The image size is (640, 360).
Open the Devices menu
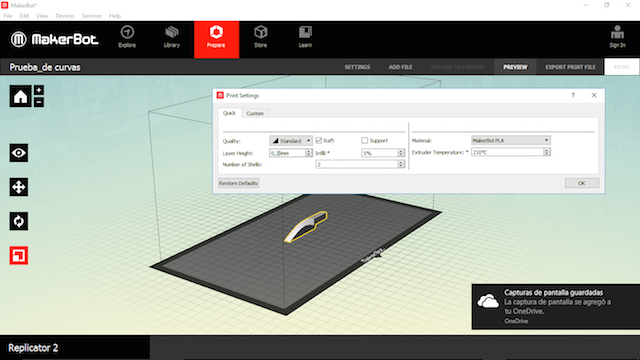coord(65,16)
